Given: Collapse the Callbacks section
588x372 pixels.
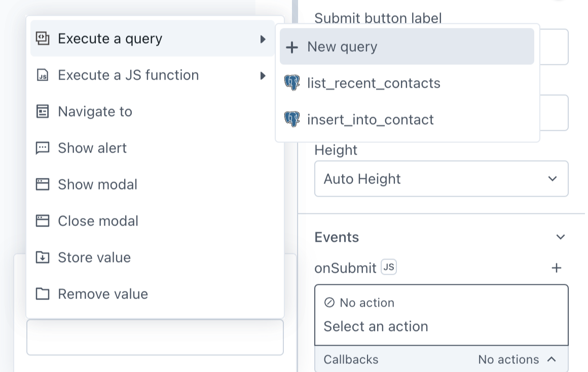Looking at the screenshot, I should pyautogui.click(x=552, y=359).
